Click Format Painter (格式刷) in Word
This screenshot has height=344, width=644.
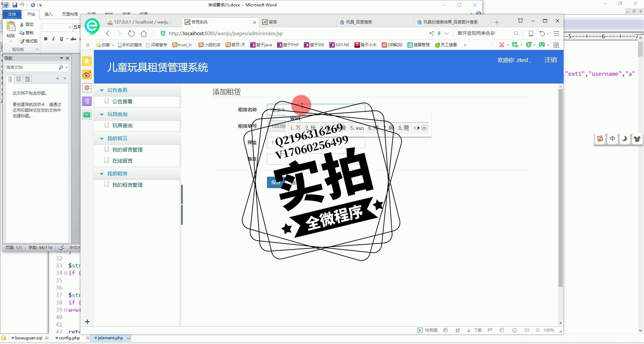point(29,41)
